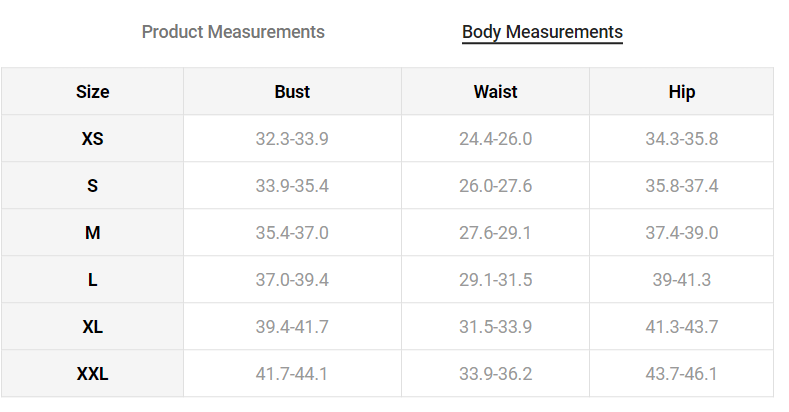Screen dimensions: 789x412
Task: Select the M size row label
Action: (x=92, y=233)
